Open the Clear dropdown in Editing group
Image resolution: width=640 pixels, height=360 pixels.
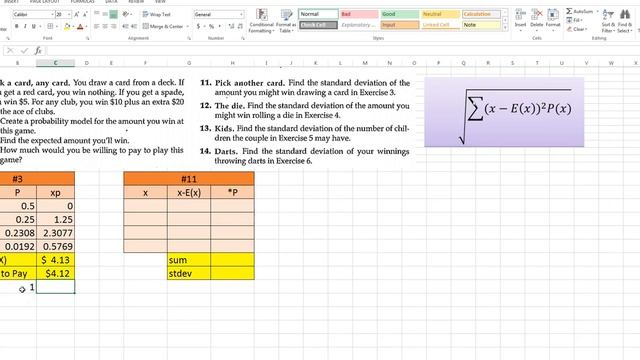(x=576, y=29)
